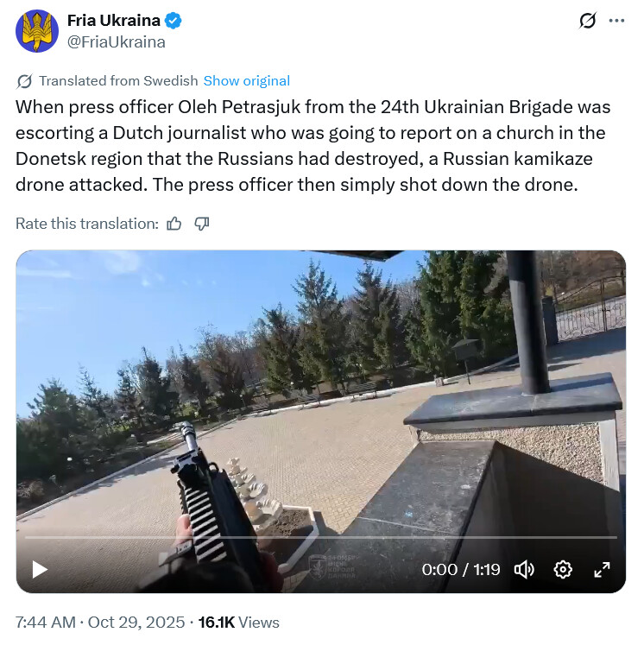The width and height of the screenshot is (644, 645).
Task: Click the 'Translated from Swedish' label
Action: [x=118, y=81]
